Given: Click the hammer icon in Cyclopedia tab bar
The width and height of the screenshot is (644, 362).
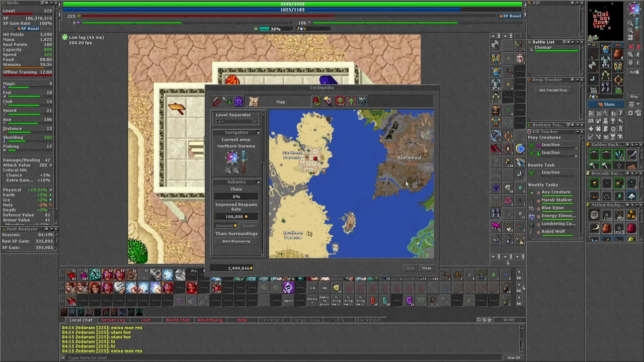Looking at the screenshot, I should 328,102.
